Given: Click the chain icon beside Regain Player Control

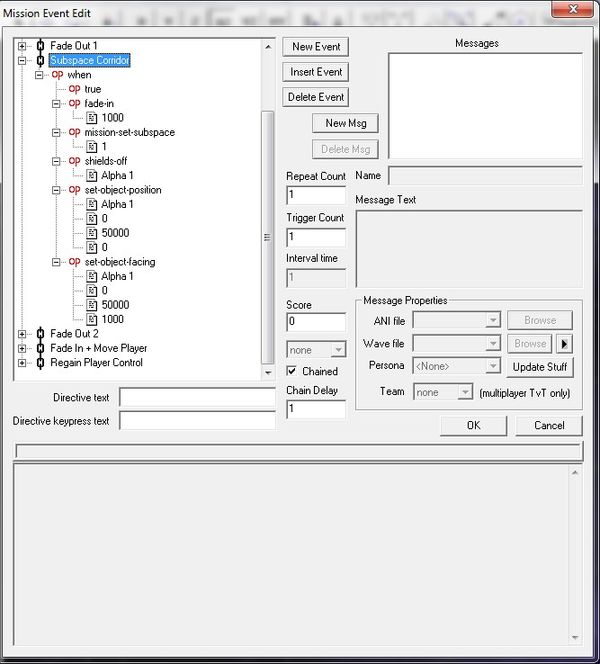Looking at the screenshot, I should click(40, 362).
